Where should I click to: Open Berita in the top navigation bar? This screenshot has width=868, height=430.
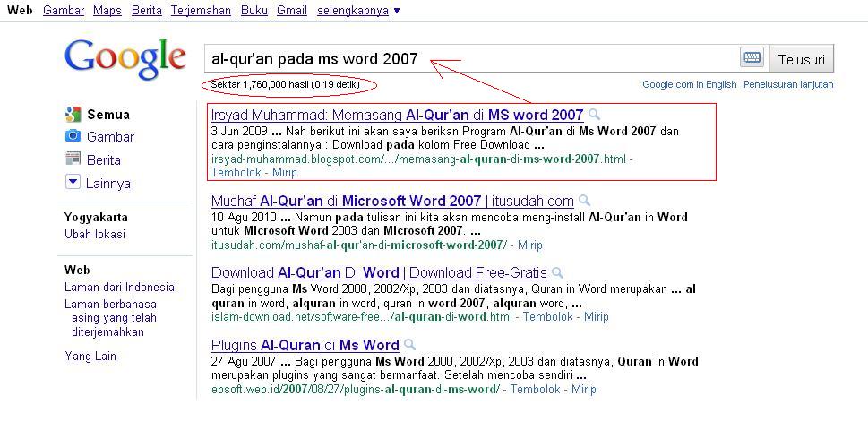pos(147,11)
